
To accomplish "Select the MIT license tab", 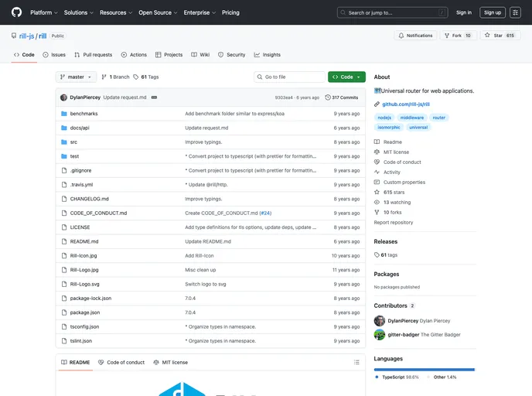I will coord(170,362).
